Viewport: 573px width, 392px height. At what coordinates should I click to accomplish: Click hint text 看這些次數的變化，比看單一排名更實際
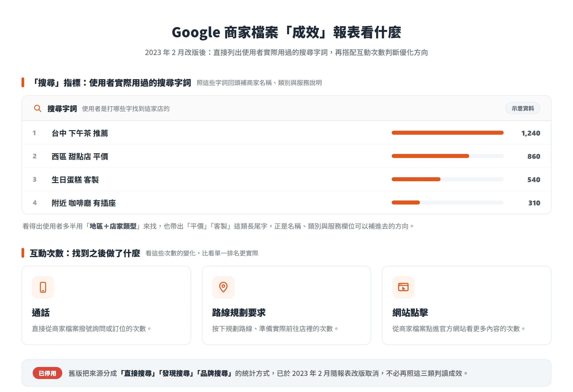(202, 253)
